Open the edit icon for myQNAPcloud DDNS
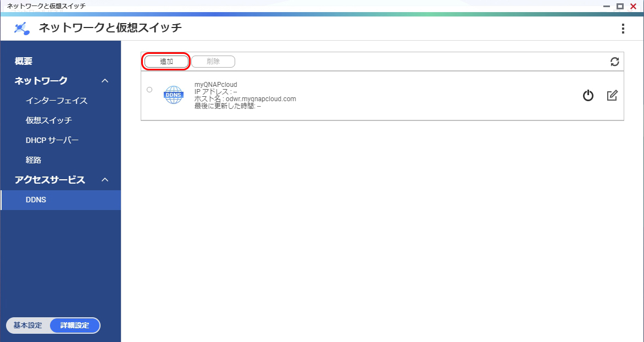The height and width of the screenshot is (342, 644). (x=612, y=96)
